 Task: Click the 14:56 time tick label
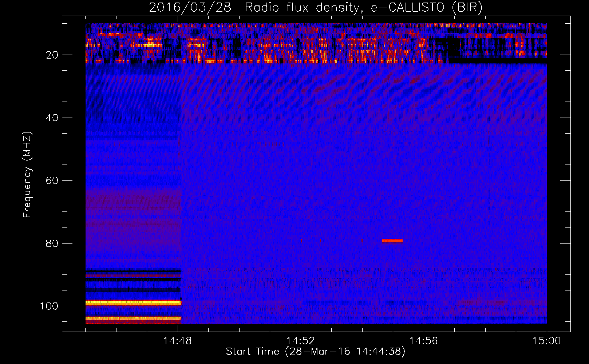(x=424, y=341)
